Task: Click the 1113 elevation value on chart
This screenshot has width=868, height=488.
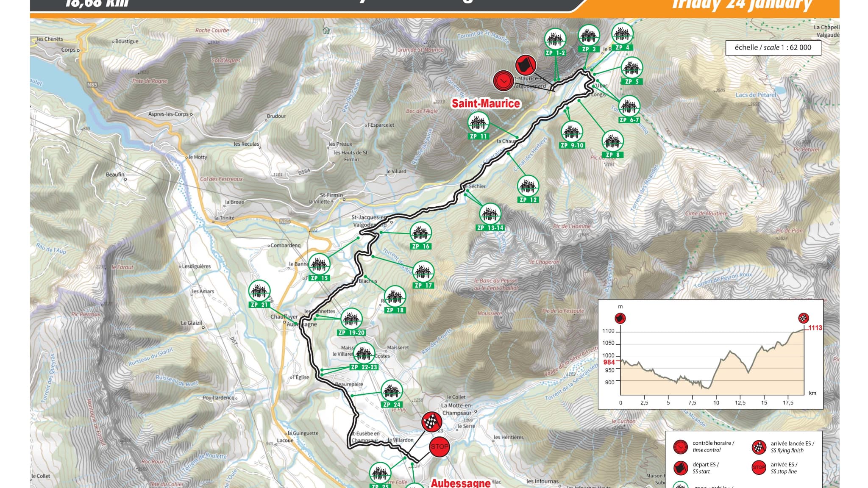Action: click(815, 328)
